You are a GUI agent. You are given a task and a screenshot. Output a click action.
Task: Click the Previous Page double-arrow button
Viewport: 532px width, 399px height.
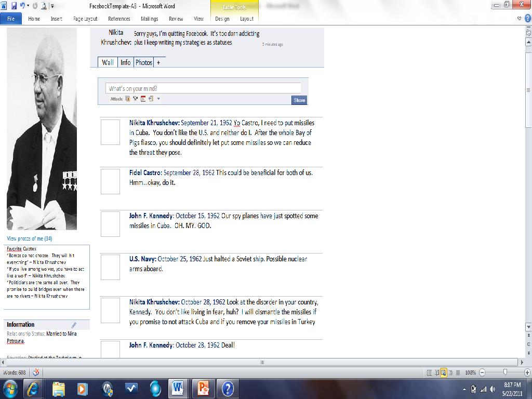[528, 335]
